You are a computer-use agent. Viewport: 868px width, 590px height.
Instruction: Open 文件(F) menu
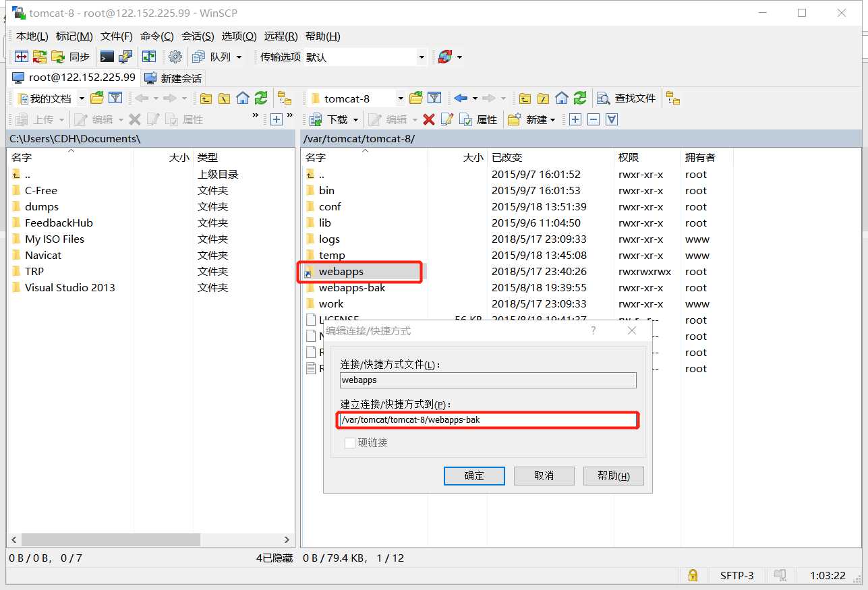tap(117, 36)
